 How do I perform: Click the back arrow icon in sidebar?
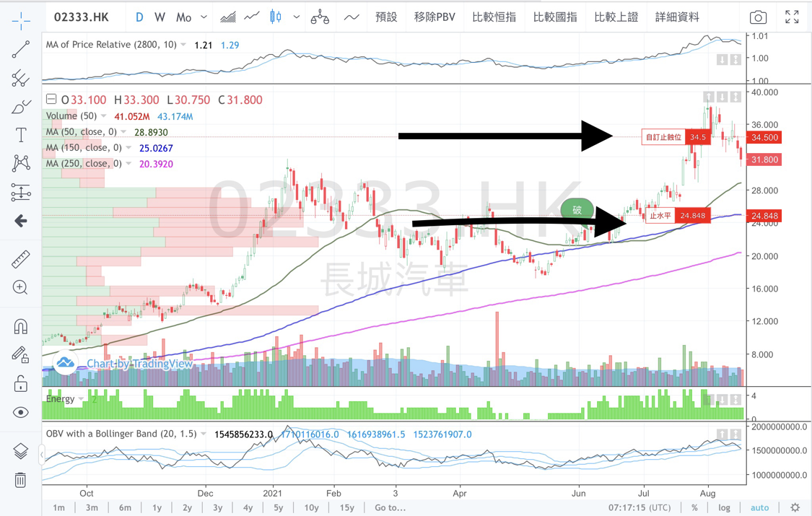[21, 221]
